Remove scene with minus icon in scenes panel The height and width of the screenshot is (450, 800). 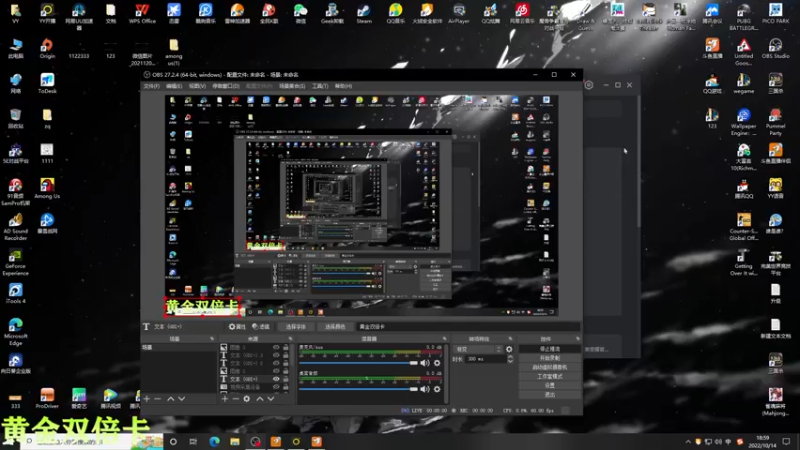[158, 398]
